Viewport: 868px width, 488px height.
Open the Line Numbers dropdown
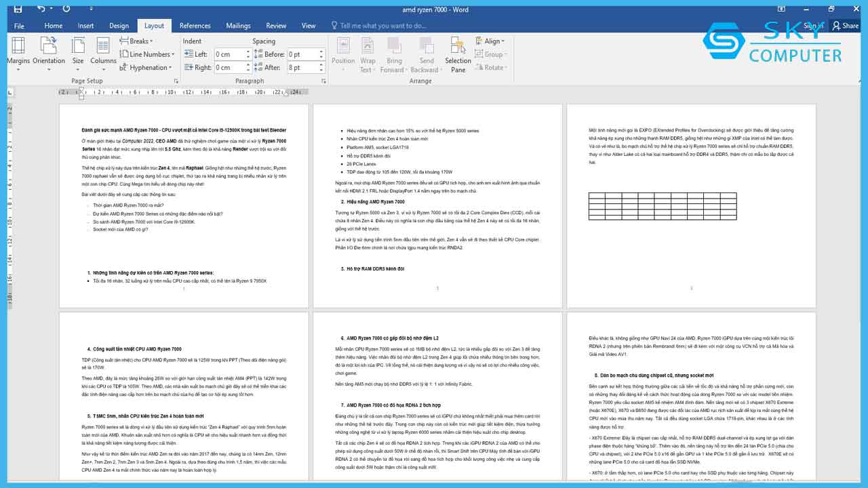[148, 54]
